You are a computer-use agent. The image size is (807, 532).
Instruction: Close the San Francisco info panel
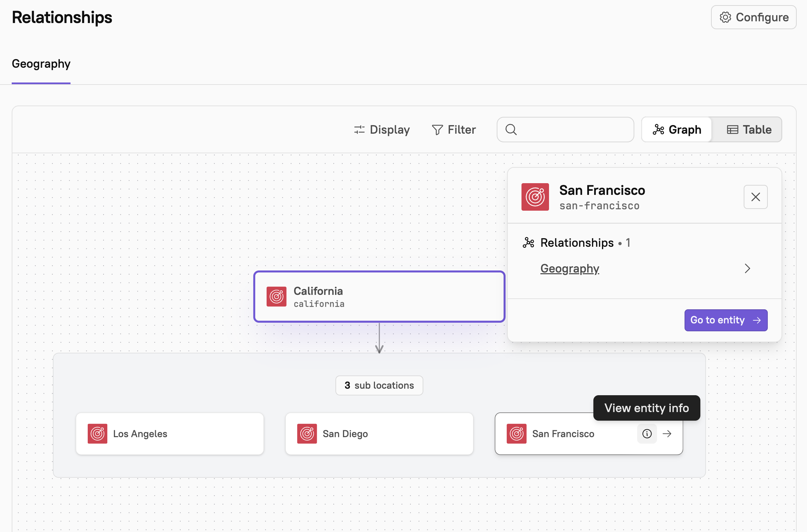(755, 197)
